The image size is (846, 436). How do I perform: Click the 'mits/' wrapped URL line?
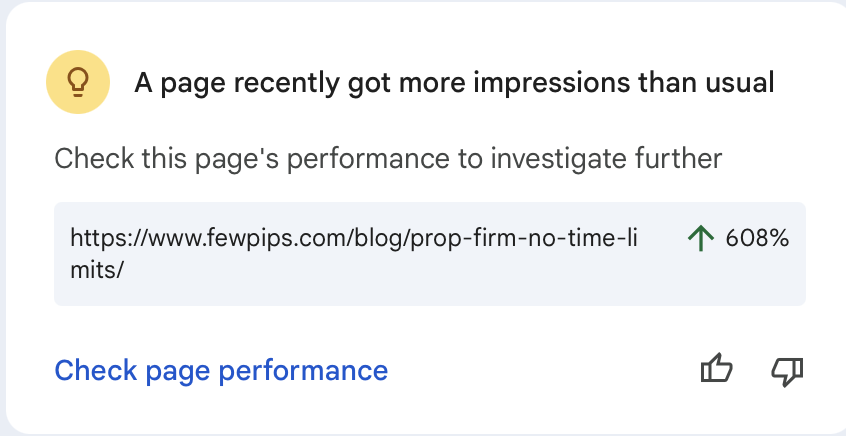point(97,270)
